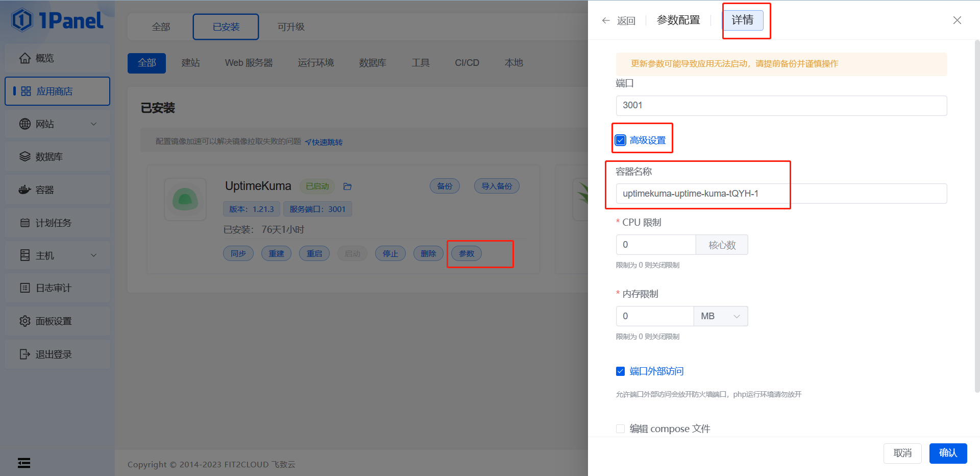Screen dimensions: 980x476
Task: Toggle the 高级设置 checkbox
Action: 621,140
